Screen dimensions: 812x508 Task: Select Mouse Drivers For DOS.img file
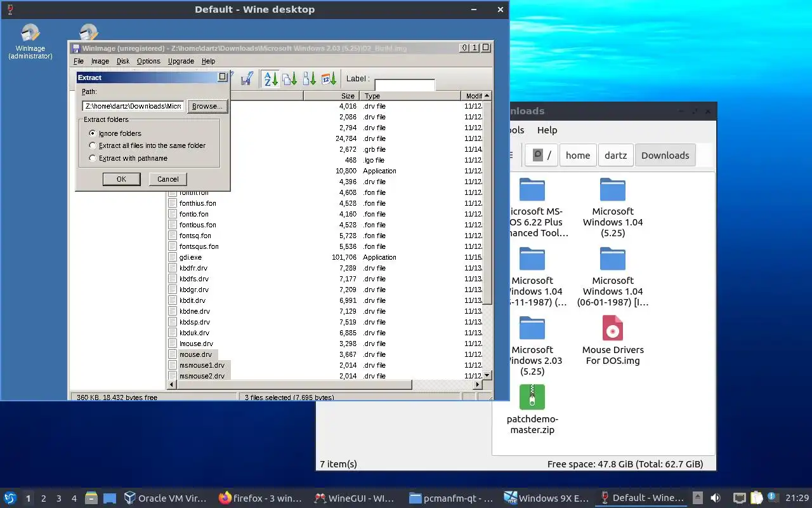coord(613,340)
